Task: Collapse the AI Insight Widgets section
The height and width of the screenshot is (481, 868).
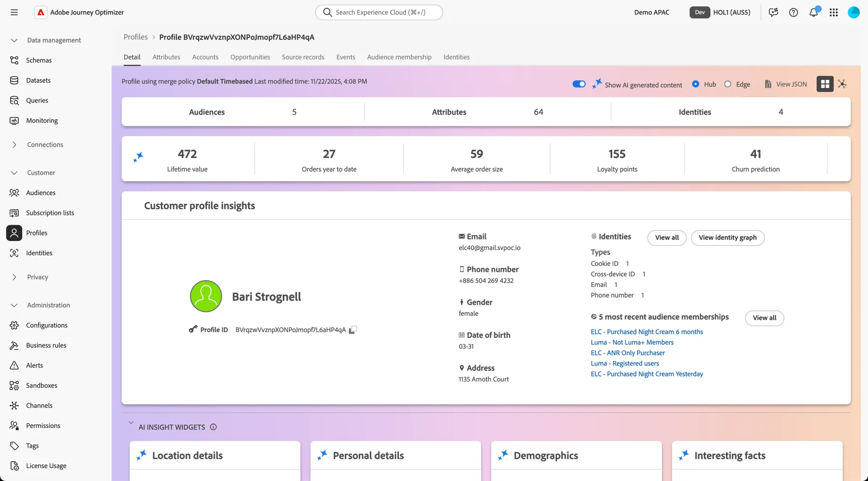Action: tap(131, 423)
